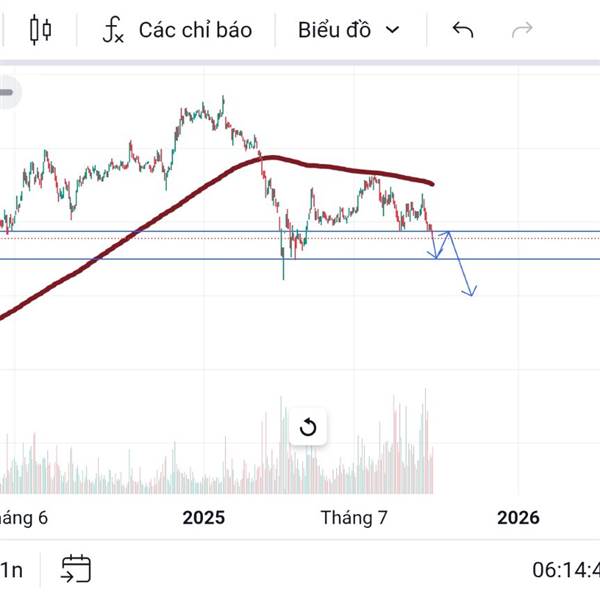Screen dimensions: 600x600
Task: Click the 2025 label on time axis
Action: (x=204, y=517)
